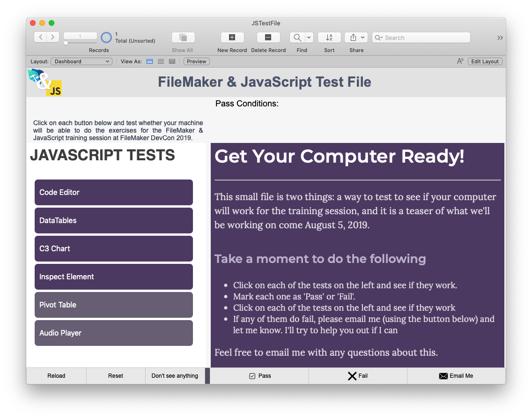Click Get Your Computer Ready heading
The height and width of the screenshot is (419, 532).
339,157
